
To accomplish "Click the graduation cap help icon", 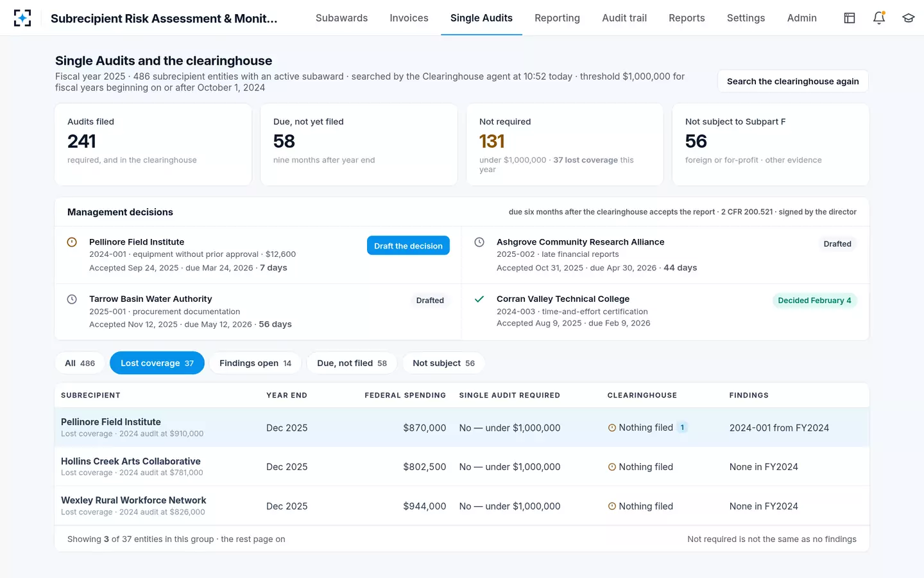I will click(x=908, y=18).
